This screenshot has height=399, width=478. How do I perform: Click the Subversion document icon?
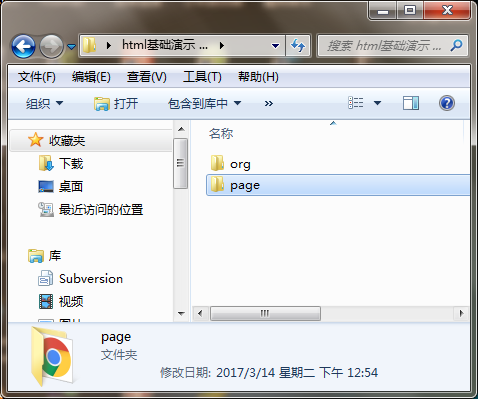(45, 278)
